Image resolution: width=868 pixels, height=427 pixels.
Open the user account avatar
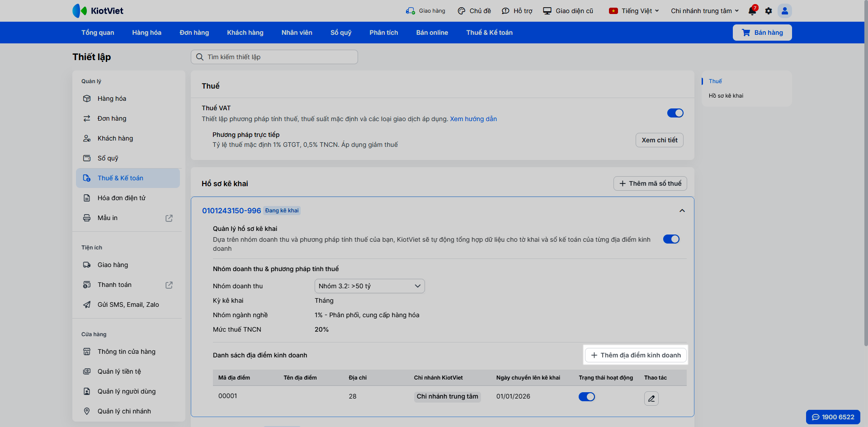[785, 11]
